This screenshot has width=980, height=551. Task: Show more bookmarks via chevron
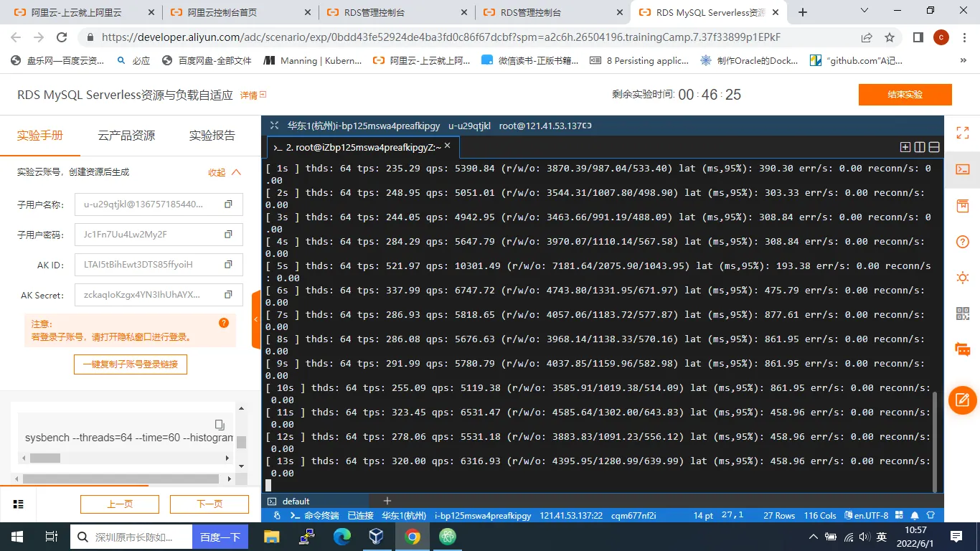pyautogui.click(x=964, y=61)
